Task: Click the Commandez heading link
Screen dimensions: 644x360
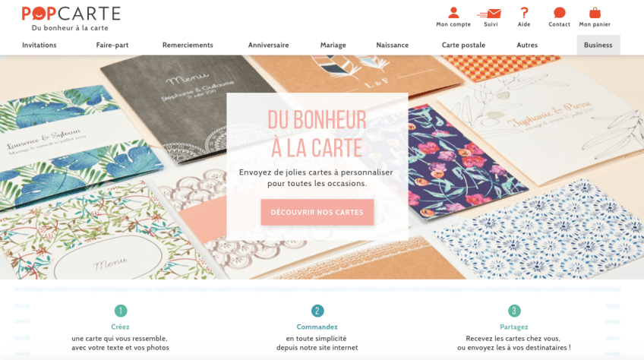Action: (317, 327)
